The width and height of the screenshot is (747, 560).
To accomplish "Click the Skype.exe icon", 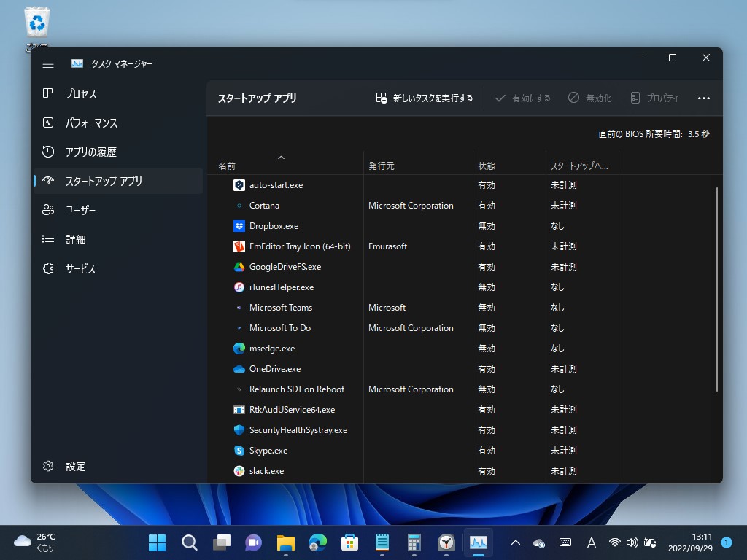I will 239,451.
